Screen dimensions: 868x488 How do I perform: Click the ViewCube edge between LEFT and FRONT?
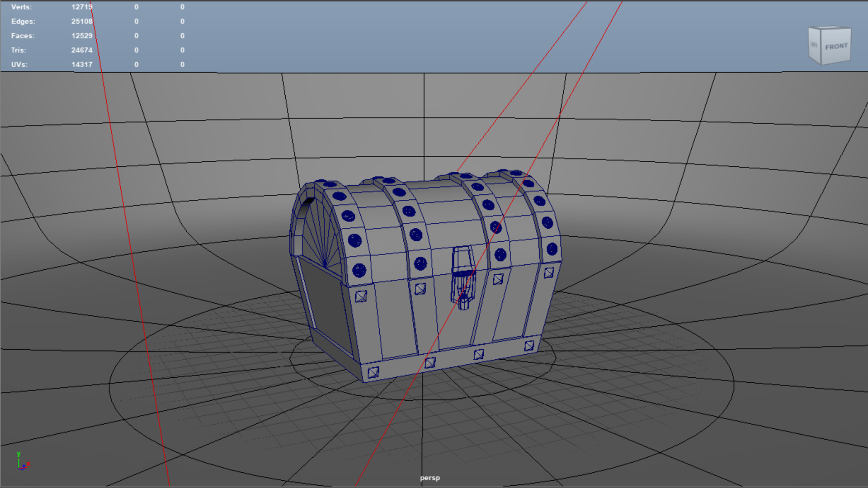click(x=820, y=47)
